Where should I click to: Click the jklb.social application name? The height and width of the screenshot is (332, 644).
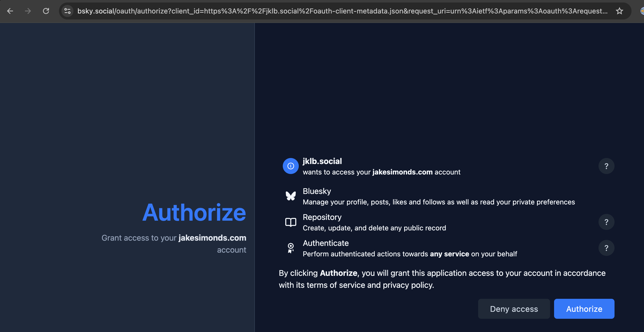(322, 161)
